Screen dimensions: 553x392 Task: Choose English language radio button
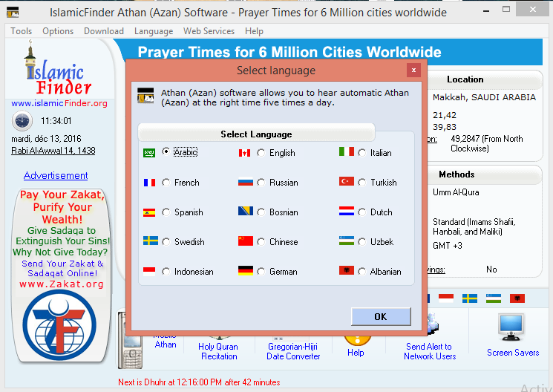[x=261, y=153]
